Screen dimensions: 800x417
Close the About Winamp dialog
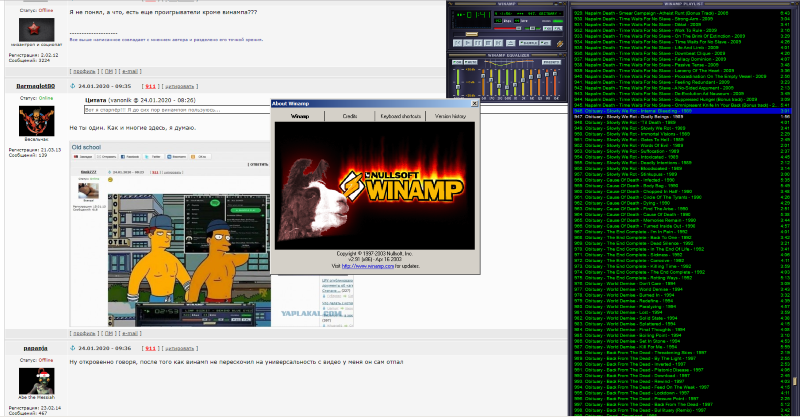pos(474,104)
